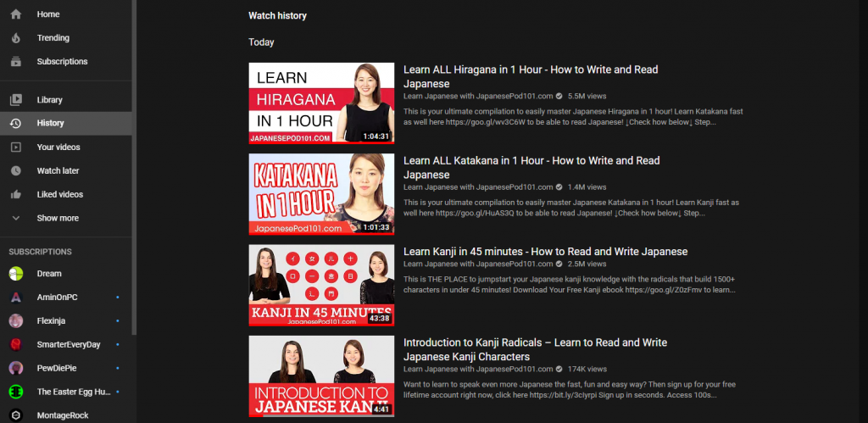Click The Easter Egg Hunter channel avatar
The height and width of the screenshot is (423, 868).
coord(16,392)
